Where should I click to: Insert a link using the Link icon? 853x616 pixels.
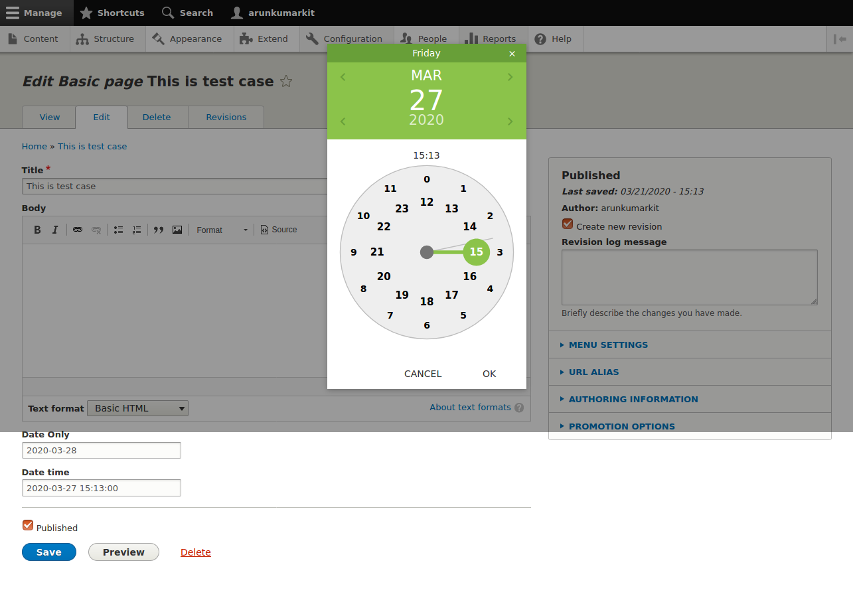tap(77, 229)
